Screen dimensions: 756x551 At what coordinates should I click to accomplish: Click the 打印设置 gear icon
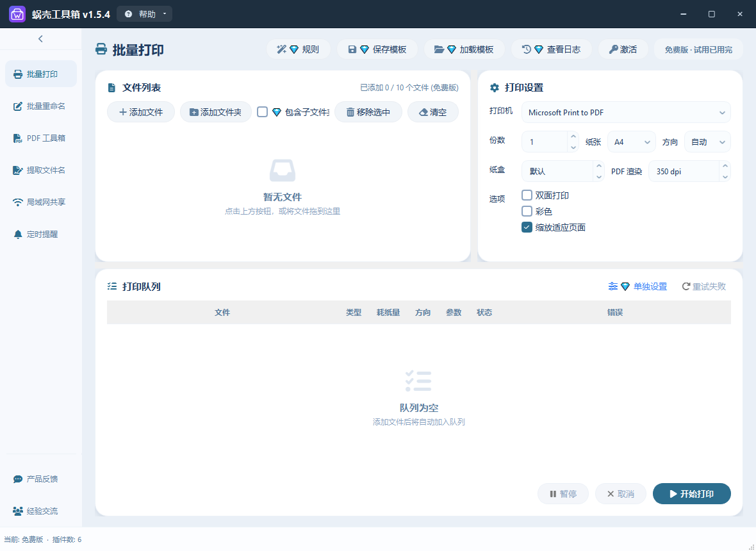point(494,88)
